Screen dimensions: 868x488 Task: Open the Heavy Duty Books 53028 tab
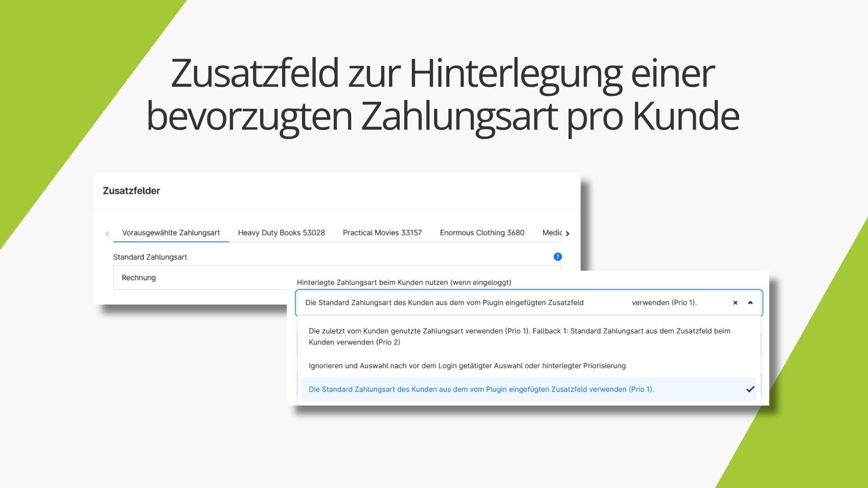click(281, 233)
